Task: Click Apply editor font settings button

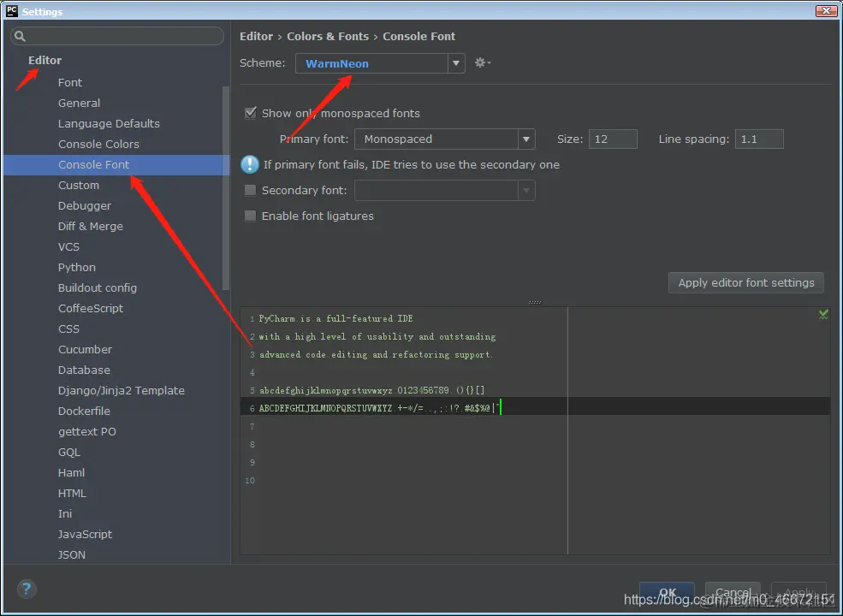Action: point(745,282)
